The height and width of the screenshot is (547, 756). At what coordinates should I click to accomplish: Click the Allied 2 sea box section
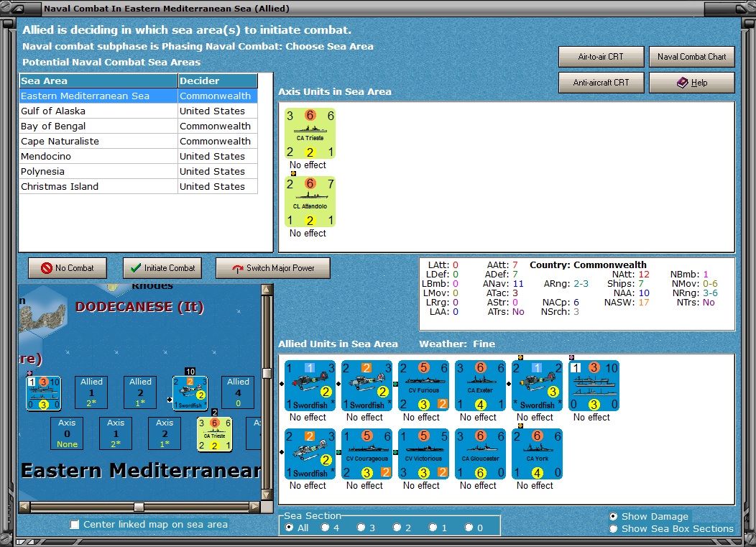click(140, 392)
